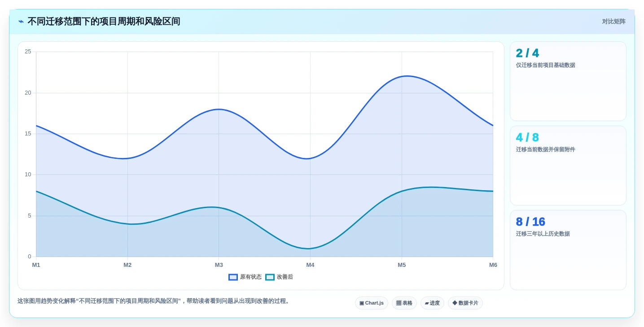Image resolution: width=644 pixels, height=327 pixels.
Task: Select the Chart.js tag chip
Action: coord(372,303)
